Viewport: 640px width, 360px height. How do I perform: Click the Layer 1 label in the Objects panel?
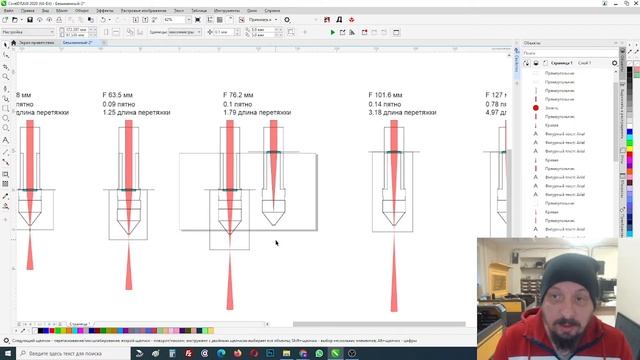coord(584,63)
